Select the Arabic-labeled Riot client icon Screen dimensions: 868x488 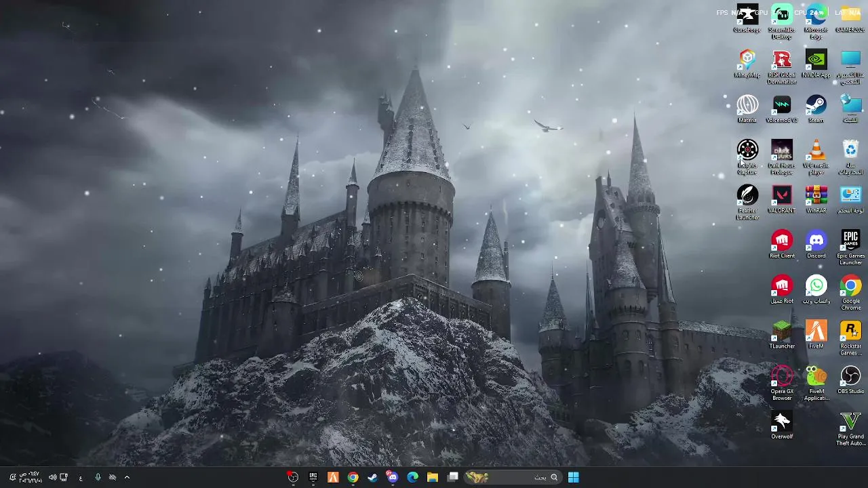782,290
